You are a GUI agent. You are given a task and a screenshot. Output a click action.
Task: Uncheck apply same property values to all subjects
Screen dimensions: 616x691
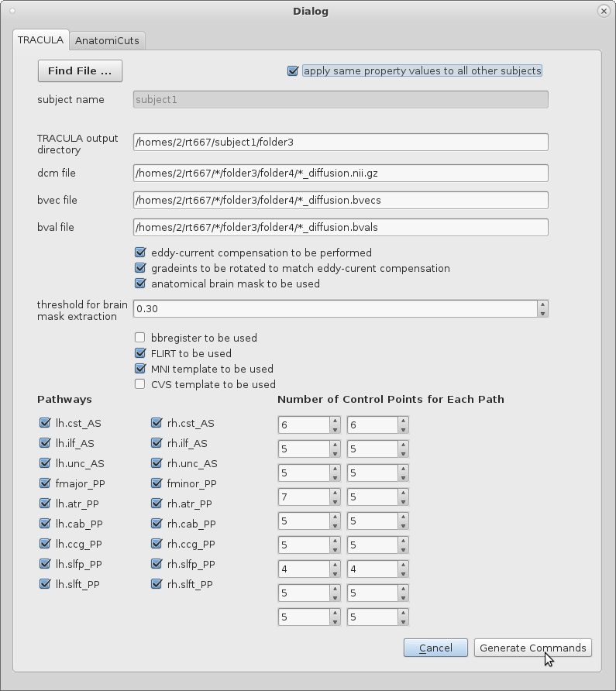pyautogui.click(x=293, y=71)
